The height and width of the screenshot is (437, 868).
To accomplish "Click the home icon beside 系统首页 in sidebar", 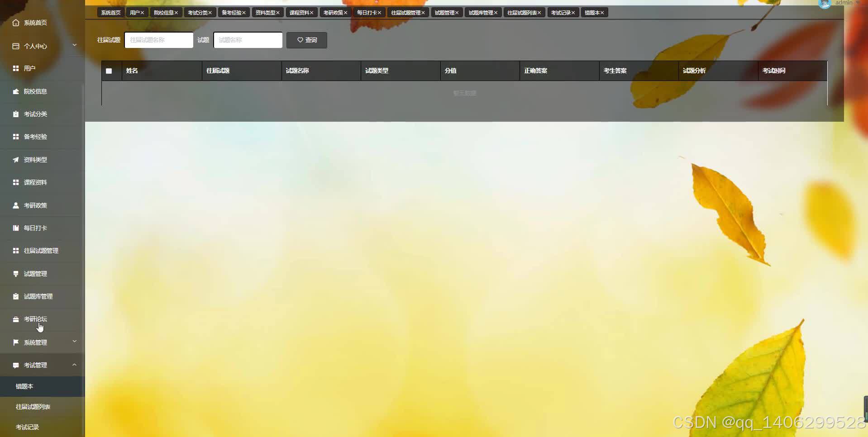I will 16,23.
